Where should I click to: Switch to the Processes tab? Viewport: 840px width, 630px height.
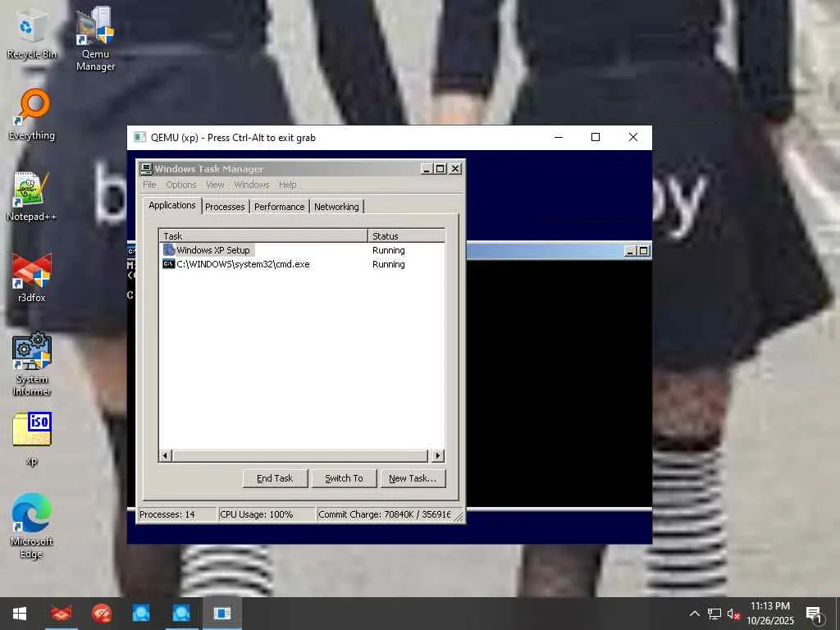click(x=225, y=207)
